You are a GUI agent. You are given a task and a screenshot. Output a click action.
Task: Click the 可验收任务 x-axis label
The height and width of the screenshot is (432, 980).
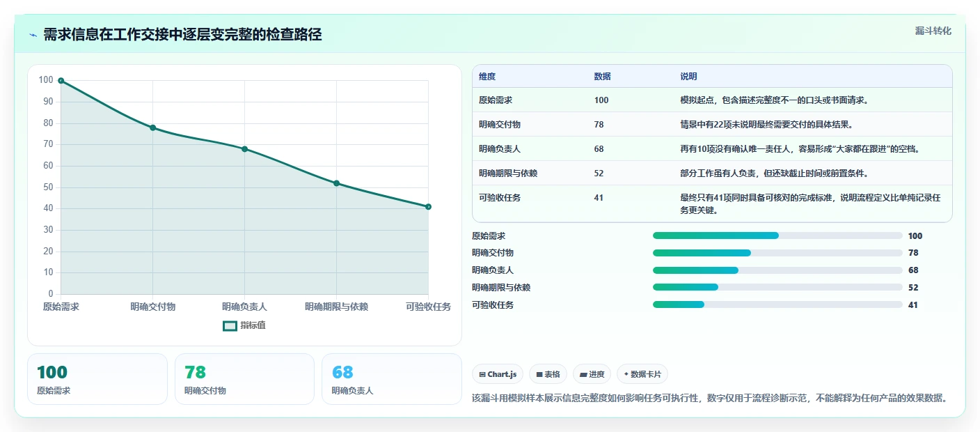pos(428,307)
